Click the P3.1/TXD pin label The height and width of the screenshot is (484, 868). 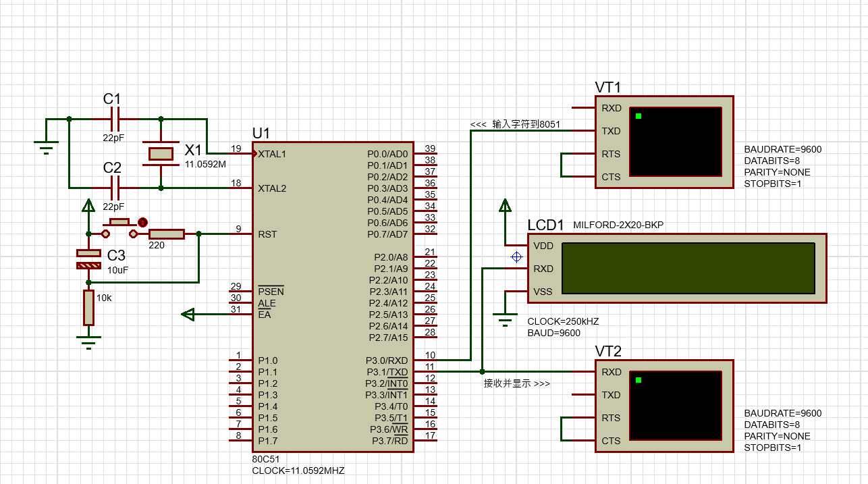pos(387,372)
